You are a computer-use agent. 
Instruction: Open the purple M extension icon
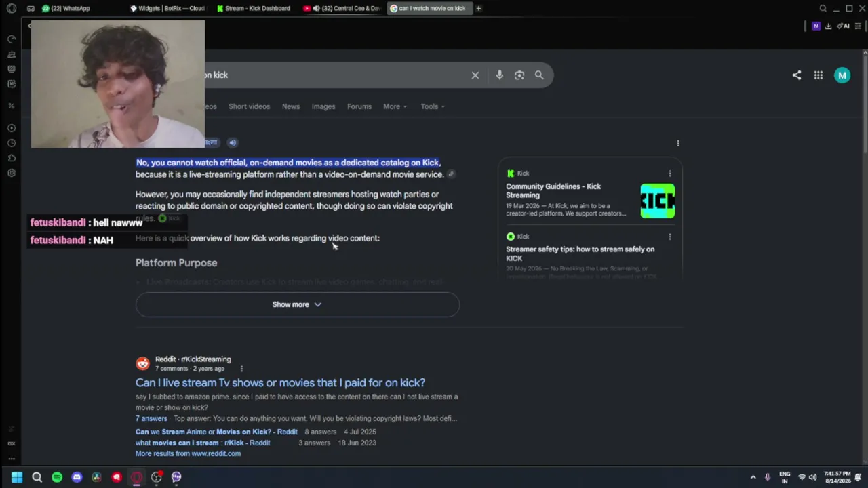pyautogui.click(x=816, y=26)
